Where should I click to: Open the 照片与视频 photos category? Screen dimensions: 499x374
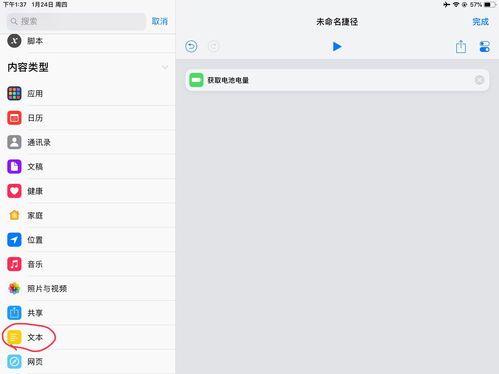tap(87, 289)
